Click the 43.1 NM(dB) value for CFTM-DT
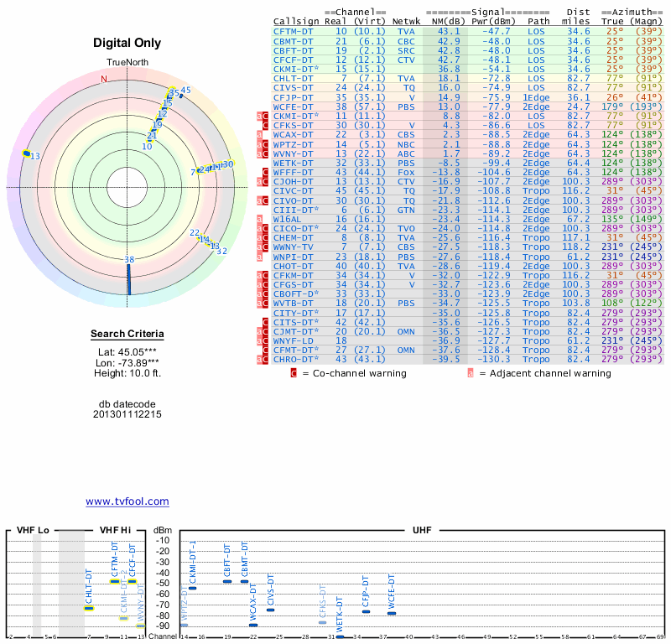Viewport: 671px width, 644px height. coord(449,32)
